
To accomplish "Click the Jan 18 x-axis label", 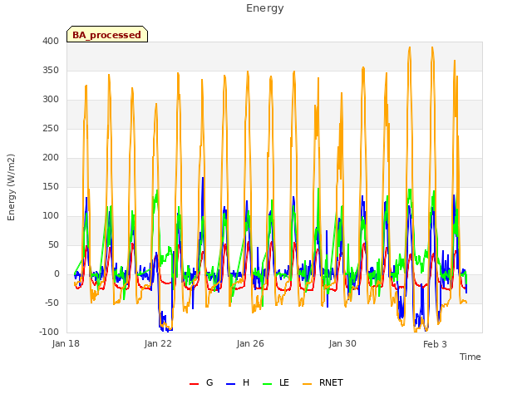I will (66, 343).
